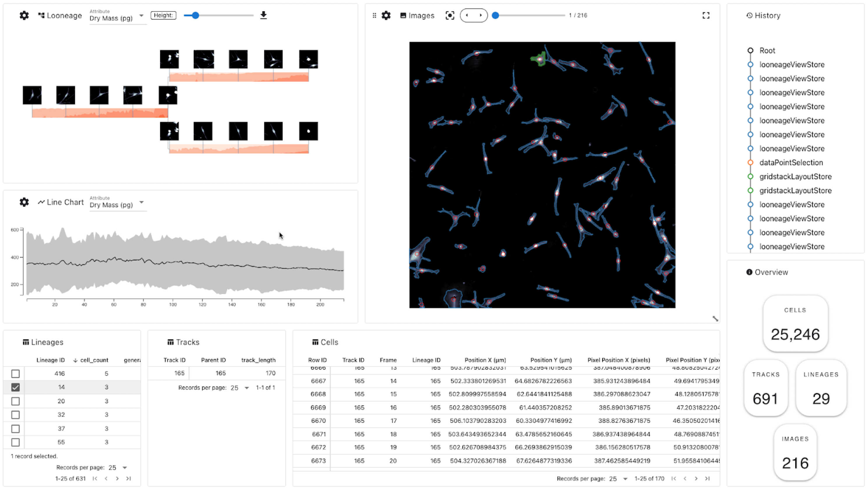This screenshot has width=868, height=504.
Task: Go to previous image frame arrow
Action: coord(467,15)
